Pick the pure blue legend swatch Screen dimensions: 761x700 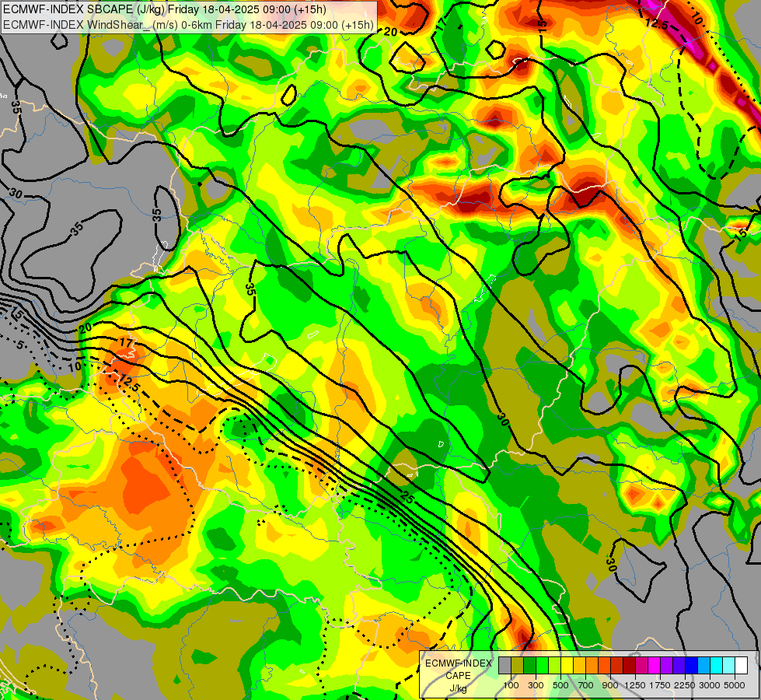692,665
